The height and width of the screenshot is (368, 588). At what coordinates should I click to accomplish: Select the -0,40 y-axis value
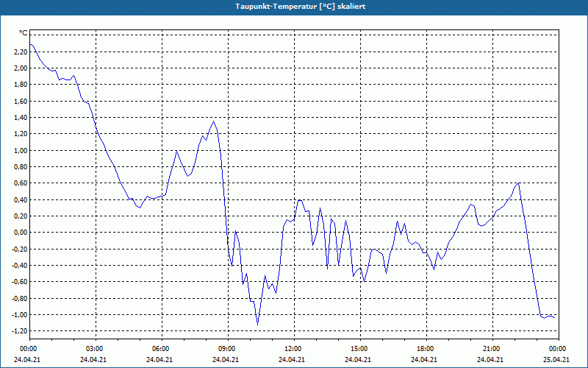click(20, 266)
